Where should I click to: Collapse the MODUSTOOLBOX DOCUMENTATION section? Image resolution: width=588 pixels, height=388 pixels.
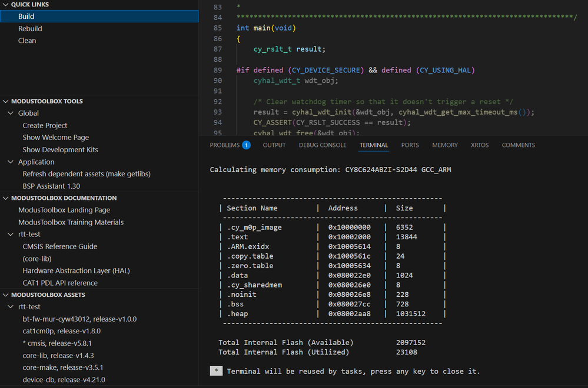(5, 198)
